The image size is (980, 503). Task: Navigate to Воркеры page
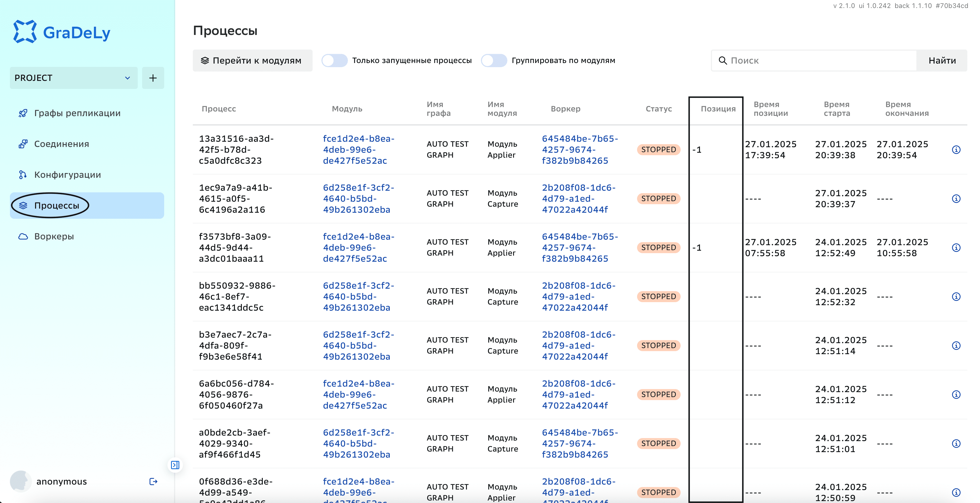click(54, 236)
